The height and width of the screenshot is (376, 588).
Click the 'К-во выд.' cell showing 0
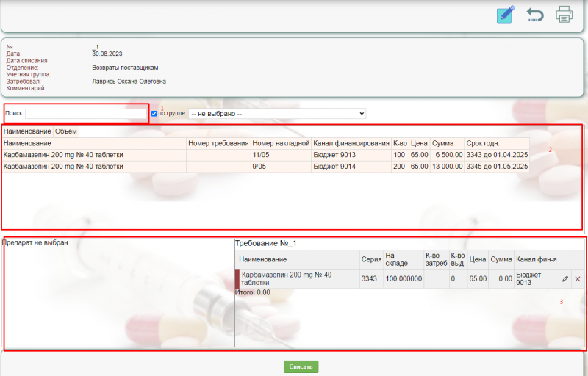coord(457,279)
